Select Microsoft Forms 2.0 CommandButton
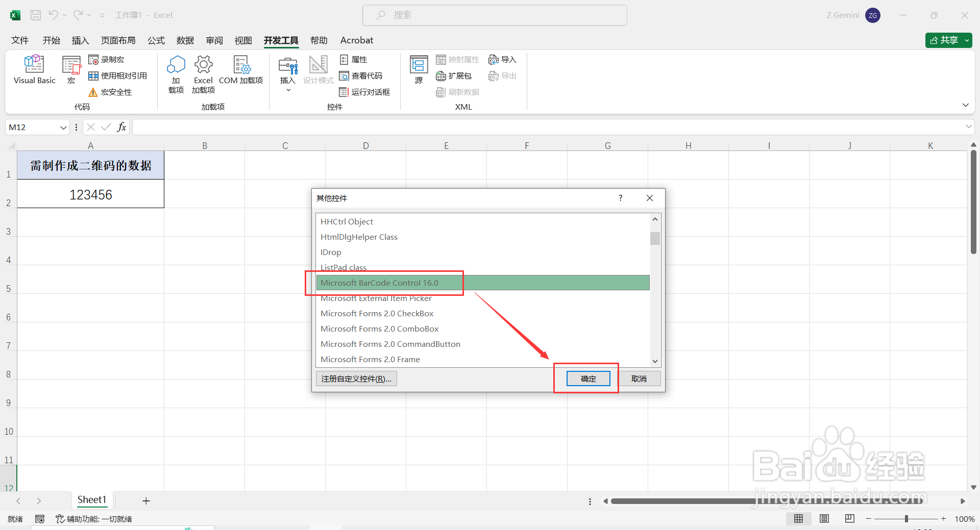This screenshot has height=530, width=980. coord(482,344)
